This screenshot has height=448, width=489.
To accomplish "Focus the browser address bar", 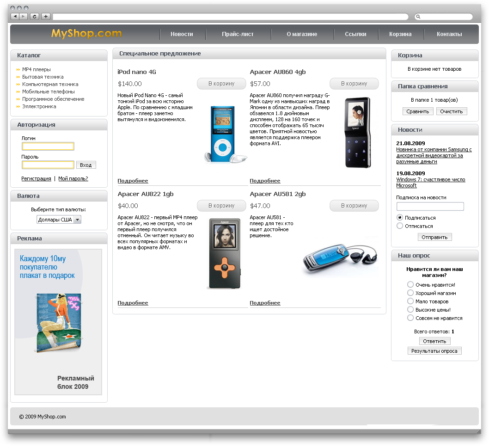I will 231,17.
